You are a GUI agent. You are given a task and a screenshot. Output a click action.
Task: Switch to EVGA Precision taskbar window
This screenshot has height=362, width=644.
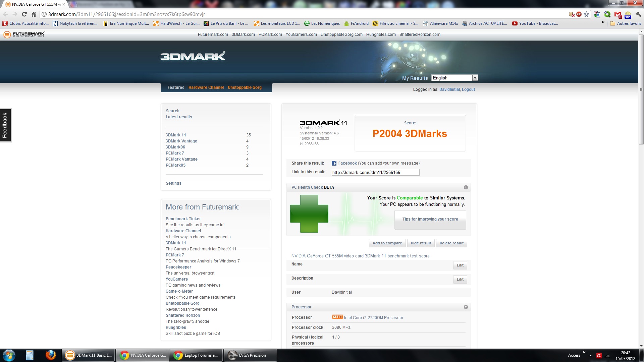click(x=251, y=355)
